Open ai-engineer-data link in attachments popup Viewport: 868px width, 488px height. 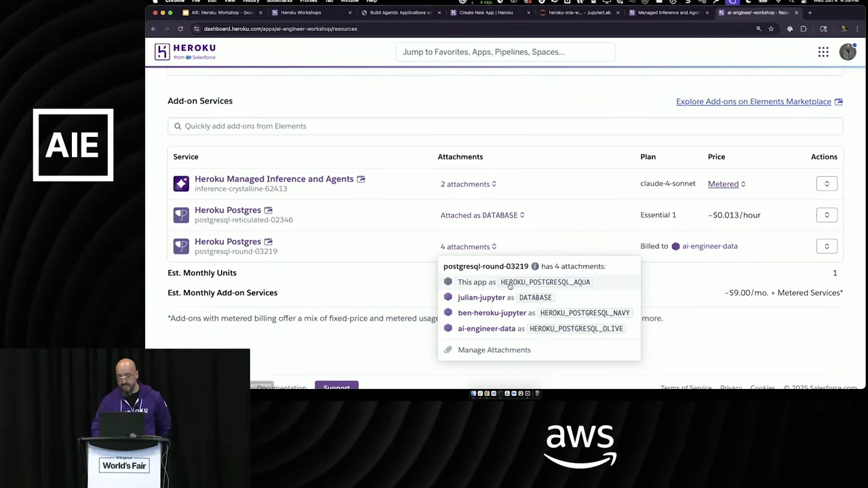tap(486, 329)
